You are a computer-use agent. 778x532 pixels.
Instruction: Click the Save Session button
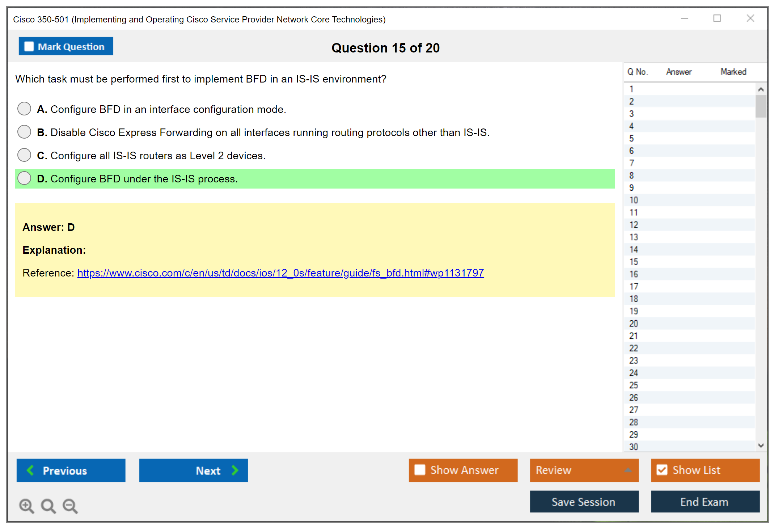pos(584,502)
